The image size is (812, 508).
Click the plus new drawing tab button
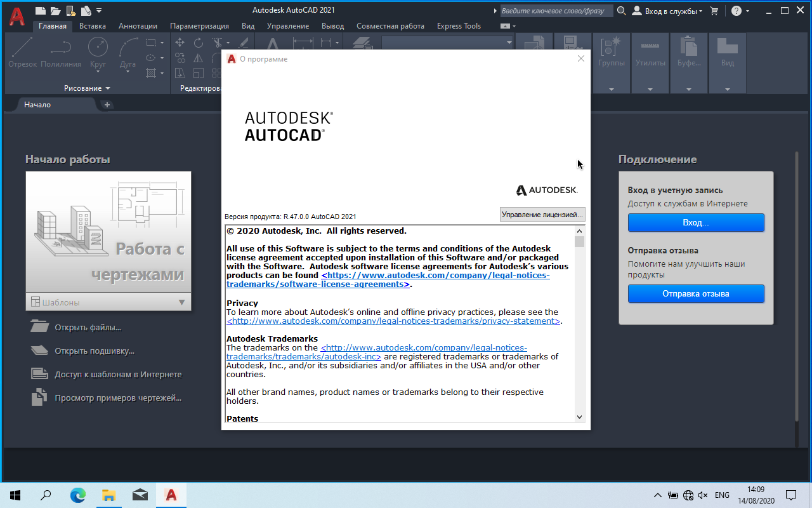[107, 105]
